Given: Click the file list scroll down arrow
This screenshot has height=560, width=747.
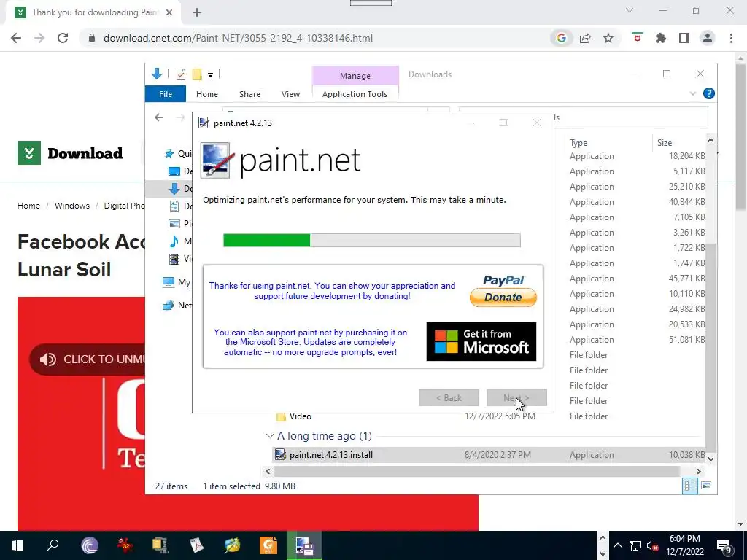Looking at the screenshot, I should click(711, 459).
